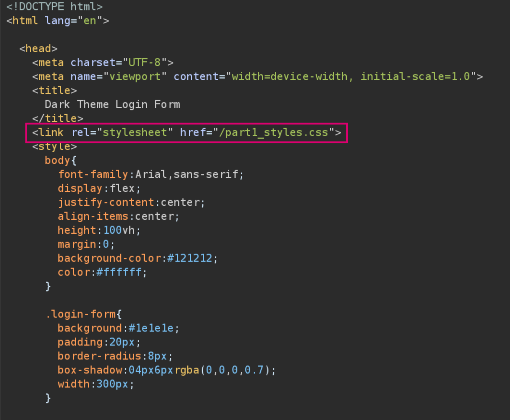Image resolution: width=510 pixels, height=420 pixels.
Task: Click the align-items:center declaration
Action: (x=119, y=216)
